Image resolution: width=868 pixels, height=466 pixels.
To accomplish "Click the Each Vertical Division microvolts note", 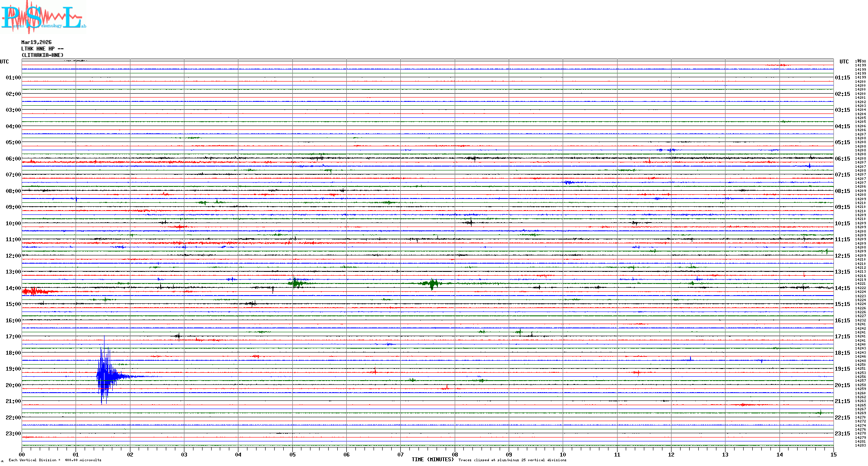I will (x=55, y=460).
